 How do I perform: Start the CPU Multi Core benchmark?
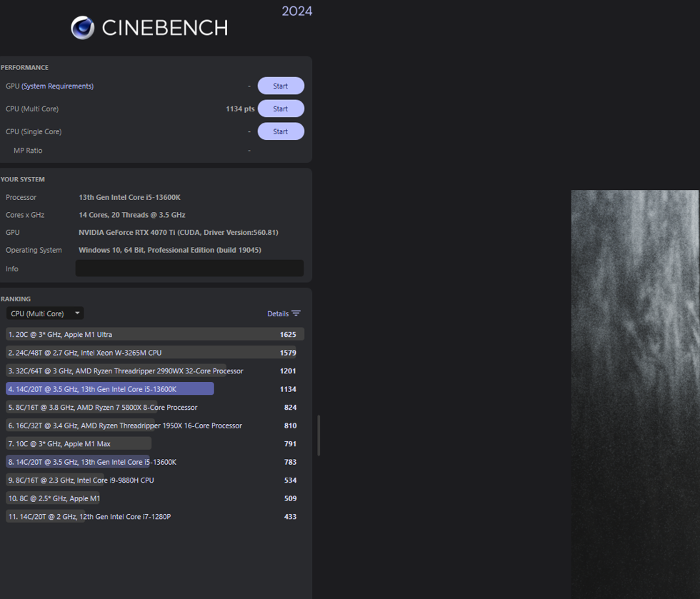pos(281,109)
